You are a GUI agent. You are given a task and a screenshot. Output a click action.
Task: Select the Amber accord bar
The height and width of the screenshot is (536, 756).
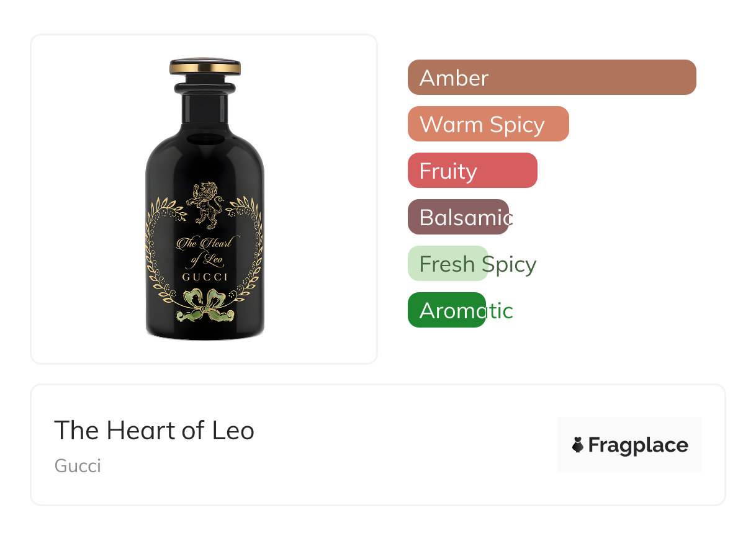tap(551, 78)
